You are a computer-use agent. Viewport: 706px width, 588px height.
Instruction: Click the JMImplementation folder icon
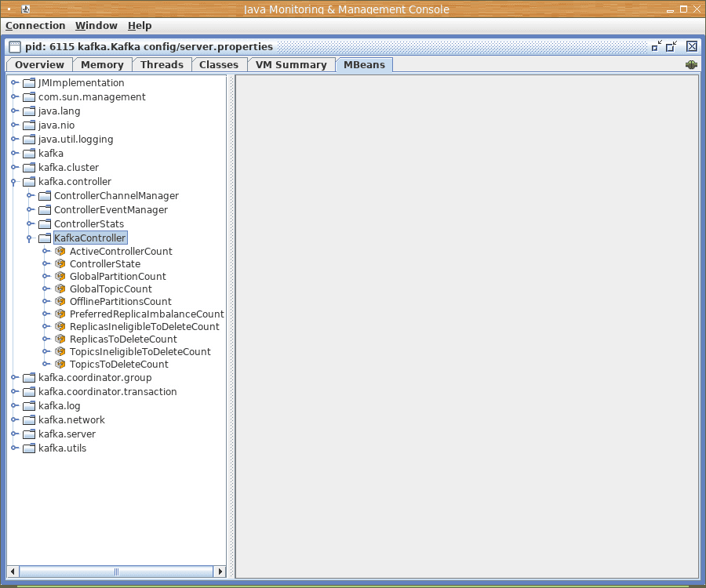pos(29,83)
